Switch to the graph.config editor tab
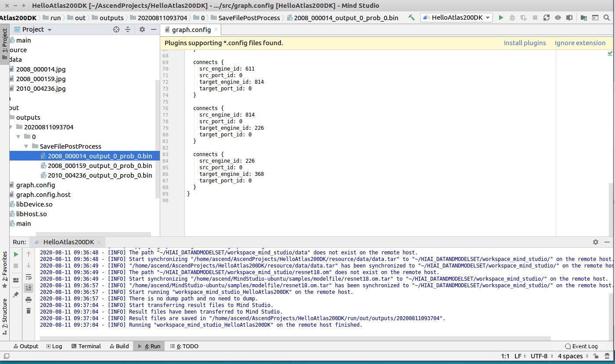 tap(191, 30)
